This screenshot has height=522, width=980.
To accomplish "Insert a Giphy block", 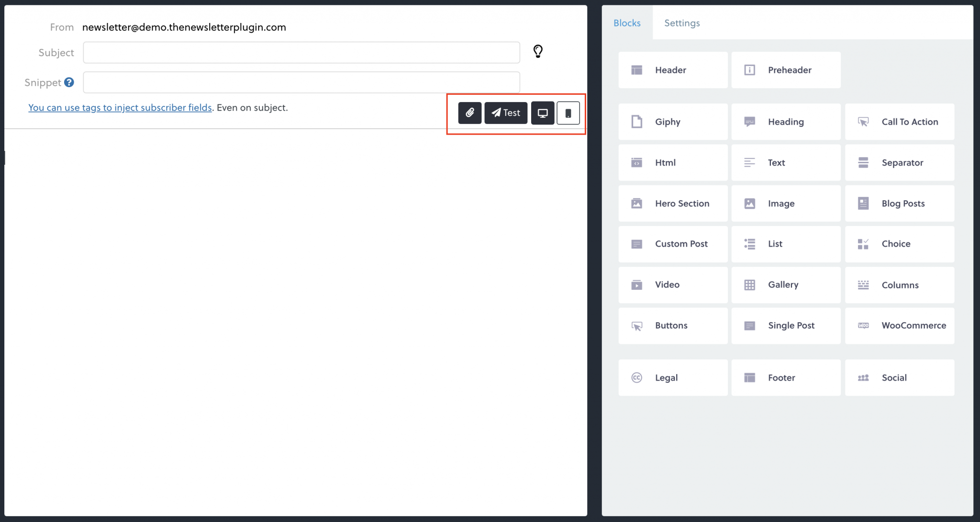I will [x=672, y=122].
